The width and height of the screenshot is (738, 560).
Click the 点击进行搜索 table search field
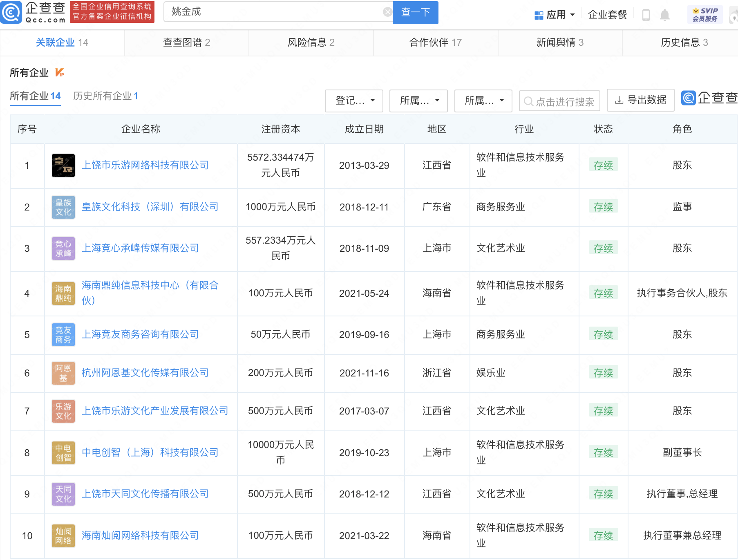[559, 101]
